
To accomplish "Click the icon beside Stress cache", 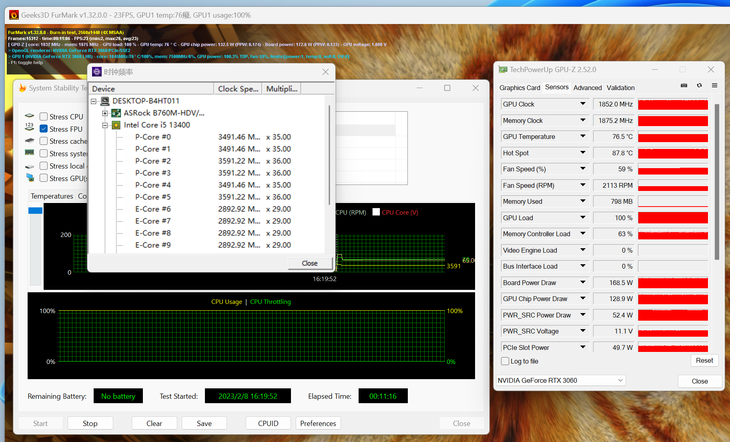I will 29,141.
